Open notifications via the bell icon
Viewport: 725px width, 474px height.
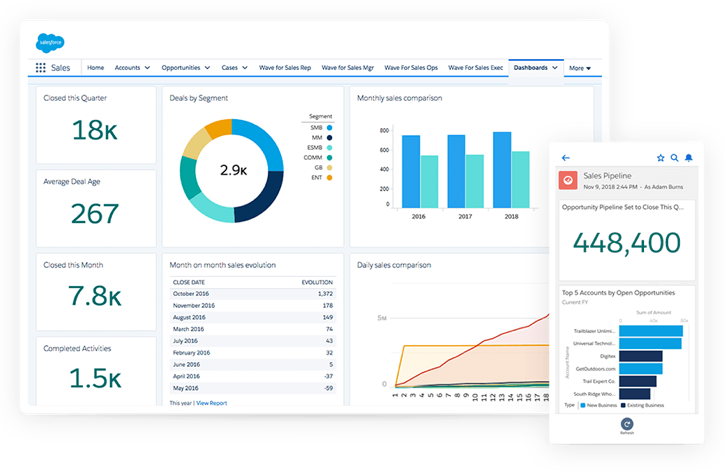pos(689,158)
